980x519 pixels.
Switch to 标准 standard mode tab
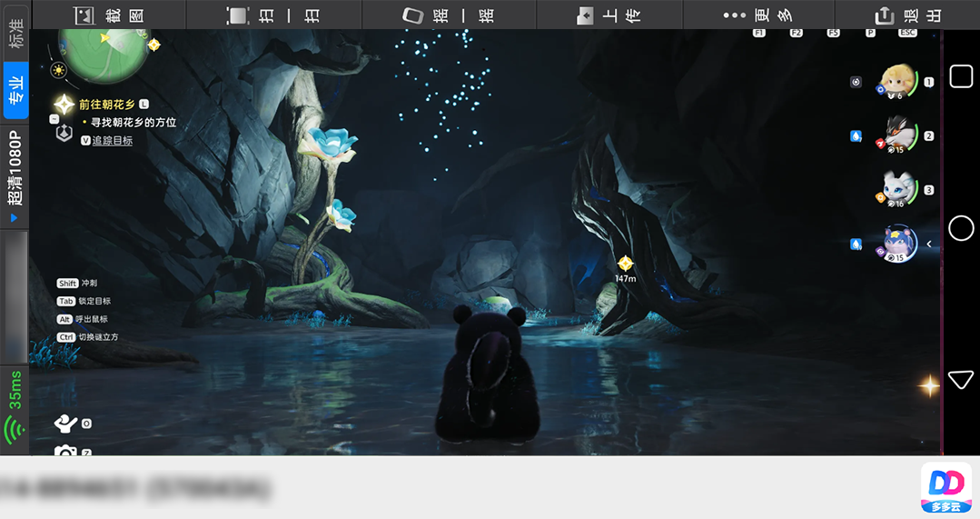(15, 33)
